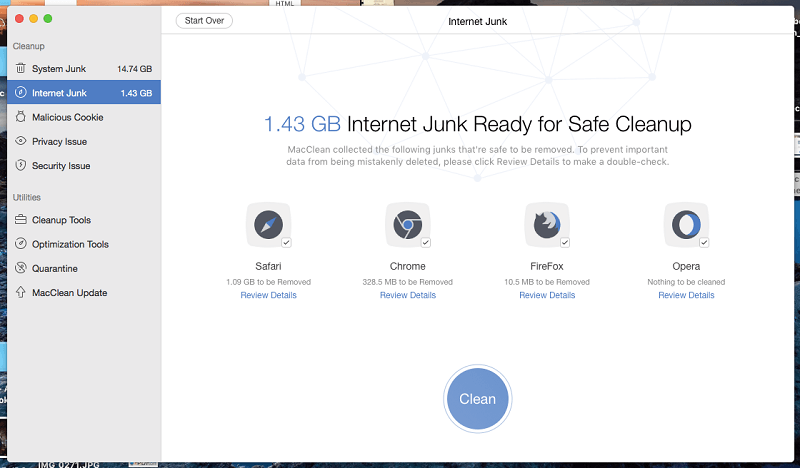Open Malicious Cookie section
800x468 pixels.
(84, 117)
